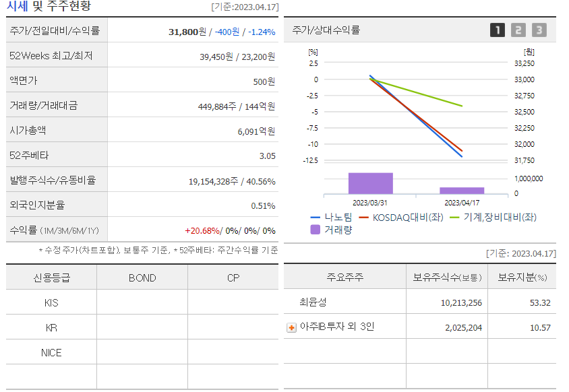Click the KOSDAQ대비(좌) red legend marker
The image size is (569, 392).
point(363,218)
